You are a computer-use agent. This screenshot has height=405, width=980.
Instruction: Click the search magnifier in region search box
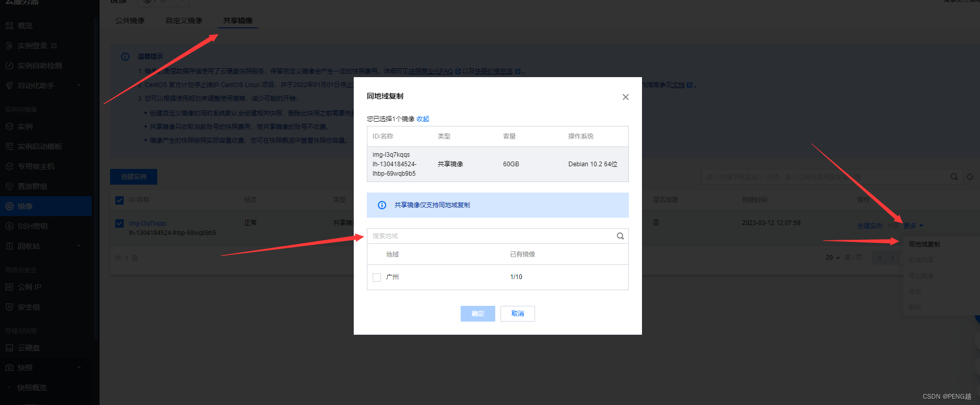pos(620,236)
